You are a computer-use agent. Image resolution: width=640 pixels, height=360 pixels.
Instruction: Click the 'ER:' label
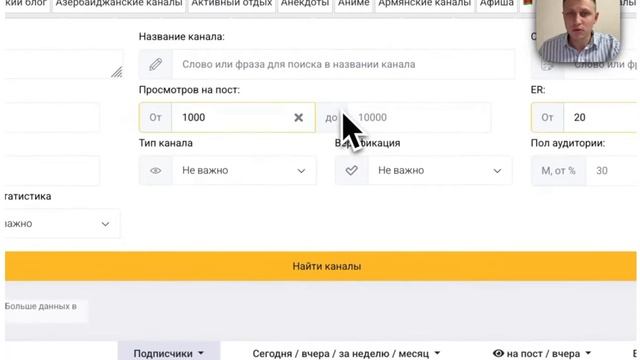coord(538,90)
